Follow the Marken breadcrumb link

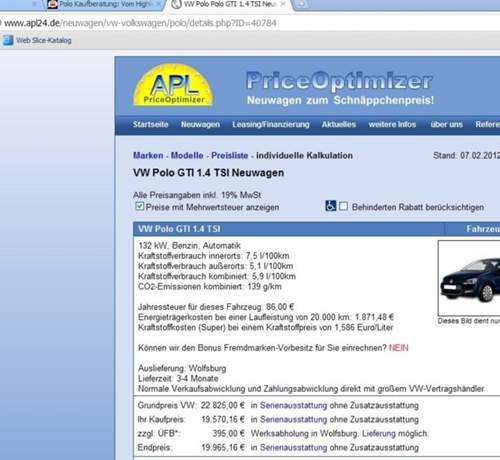148,156
